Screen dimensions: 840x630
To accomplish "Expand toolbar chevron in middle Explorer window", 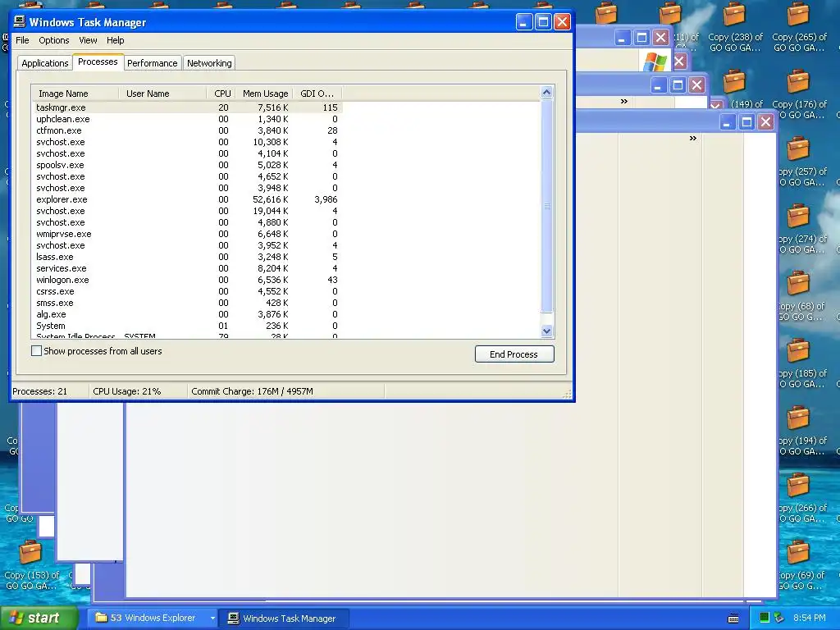I will tap(624, 101).
